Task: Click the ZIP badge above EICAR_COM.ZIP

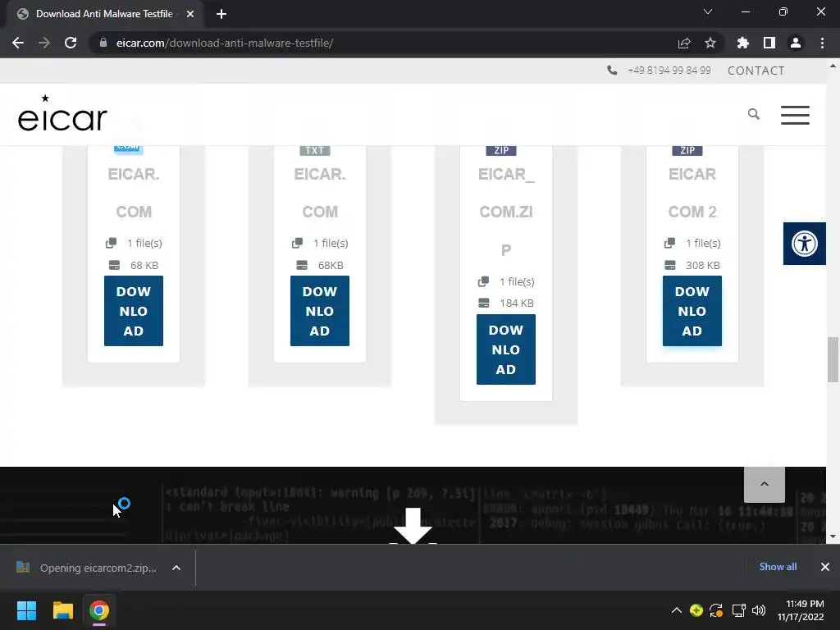Action: [501, 150]
